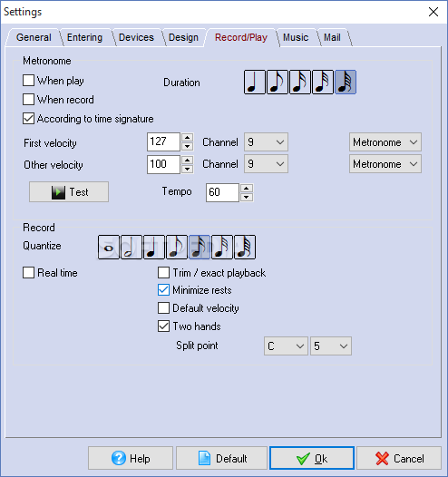
Task: Close the Settings window
Action: 433,12
